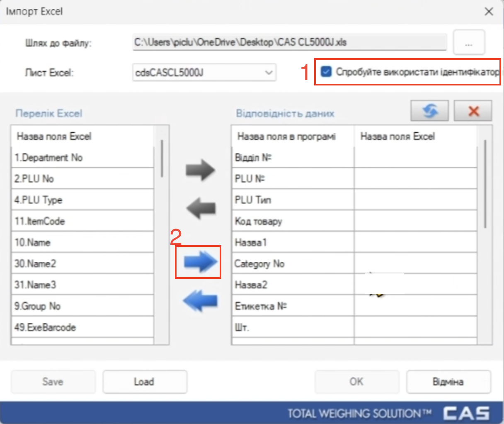Click the browse file ellipsis button
This screenshot has height=424, width=504.
pyautogui.click(x=469, y=42)
